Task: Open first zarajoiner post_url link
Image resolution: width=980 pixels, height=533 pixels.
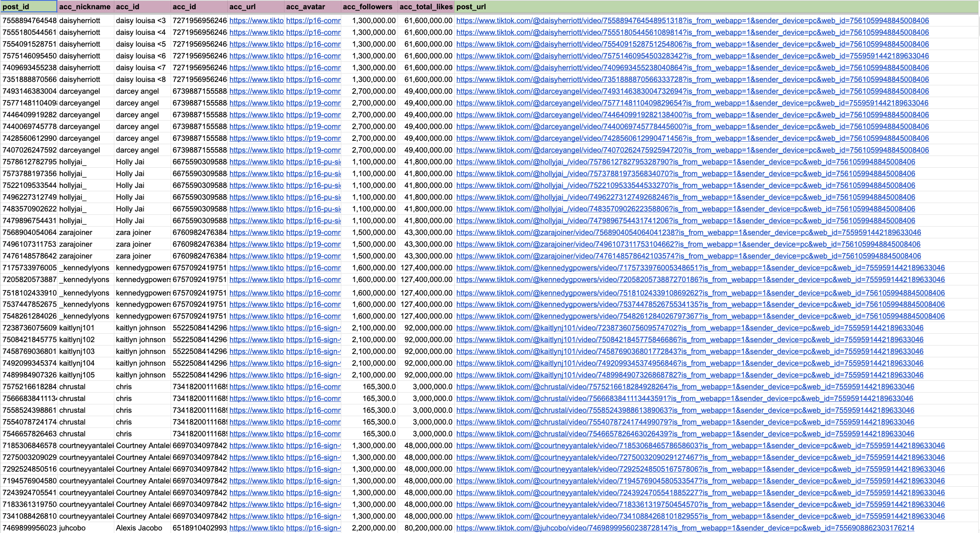Action: point(688,232)
